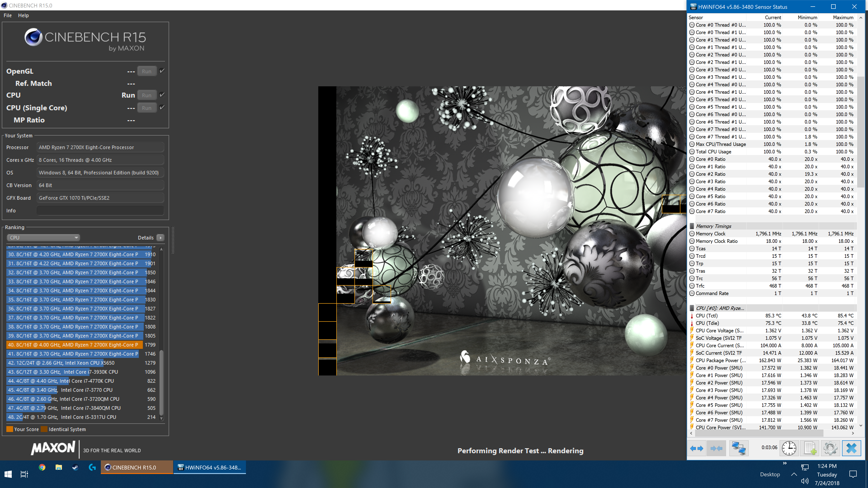Toggle the OpenGL test checkbox
Viewport: 868px width, 488px height.
click(x=162, y=71)
